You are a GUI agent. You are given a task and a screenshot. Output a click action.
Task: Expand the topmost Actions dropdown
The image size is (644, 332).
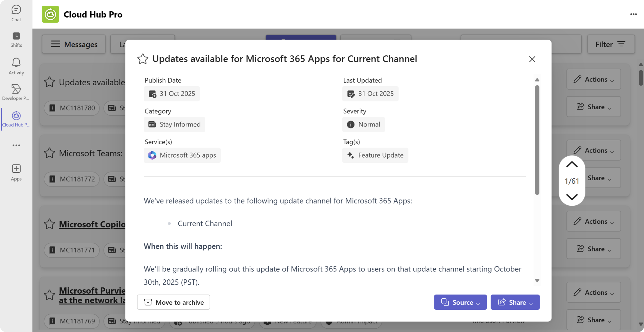(593, 79)
